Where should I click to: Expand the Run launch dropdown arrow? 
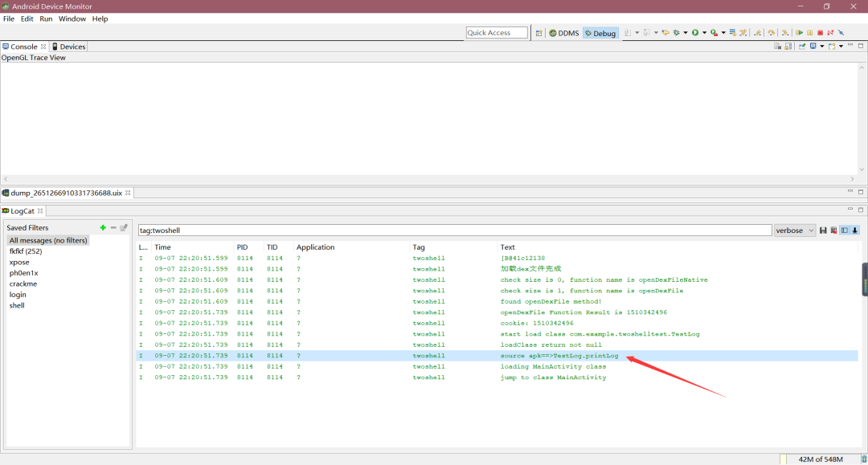(704, 33)
